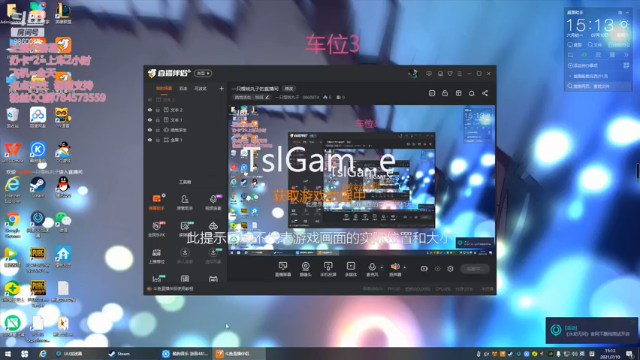Hide the 全屏 1 source layer
Image resolution: width=640 pixels, height=360 pixels.
point(150,140)
